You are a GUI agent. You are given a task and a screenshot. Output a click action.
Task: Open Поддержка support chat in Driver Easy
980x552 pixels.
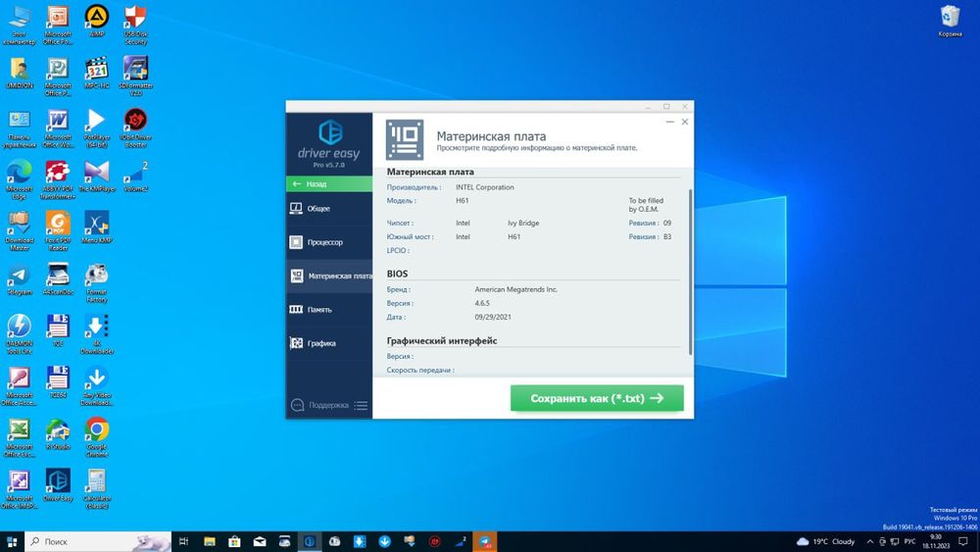click(319, 405)
